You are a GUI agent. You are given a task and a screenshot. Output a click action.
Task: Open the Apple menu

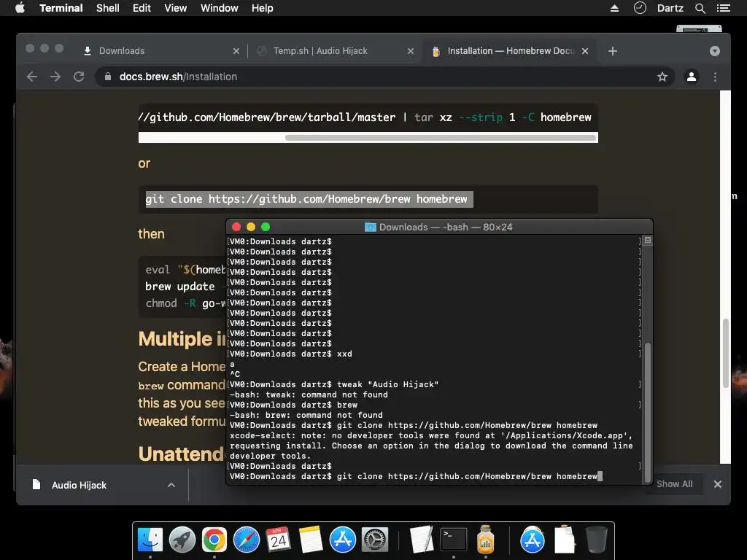pos(20,8)
